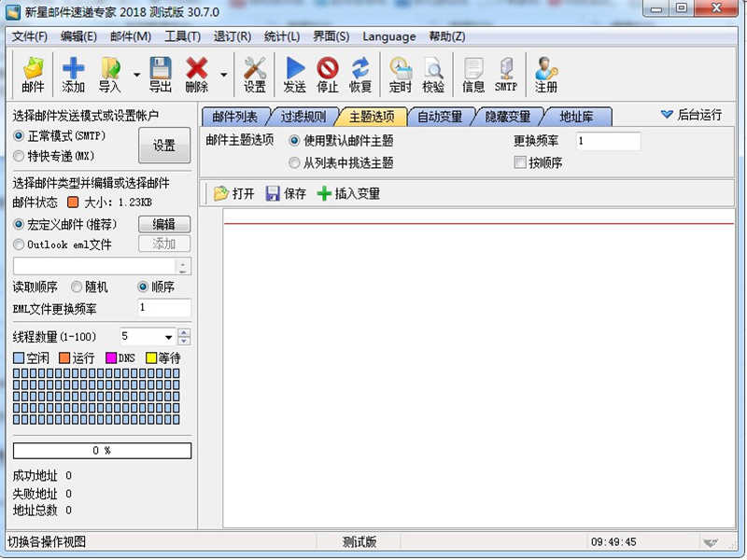Click the 后台运行 background run arrow

667,114
